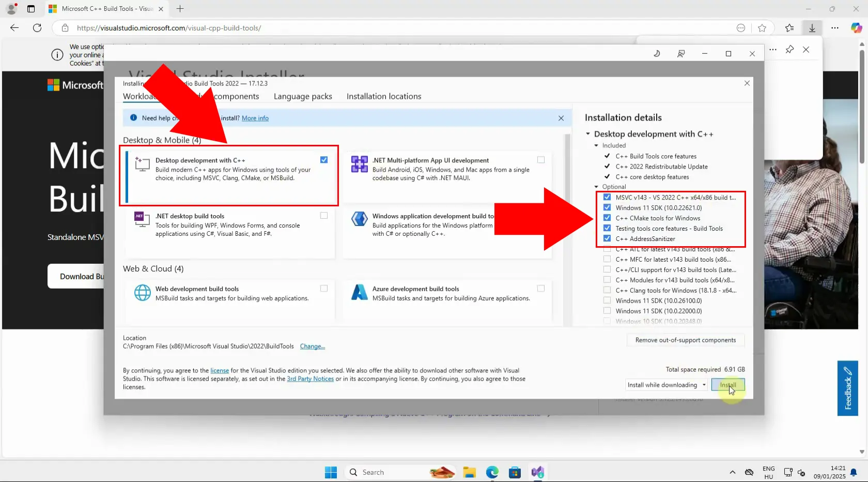Viewport: 868px width, 482px height.
Task: Open Microsoft Edge from the taskbar
Action: pos(492,472)
